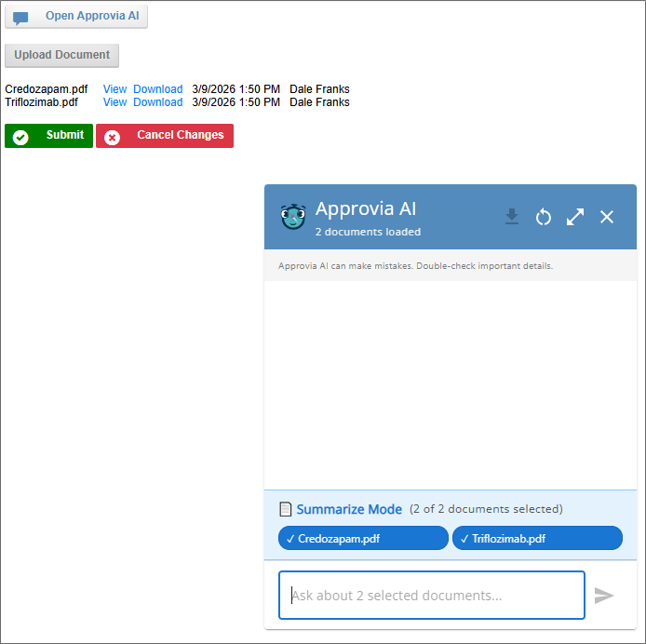Open the Summarize Mode option
The height and width of the screenshot is (644, 646).
[x=349, y=509]
